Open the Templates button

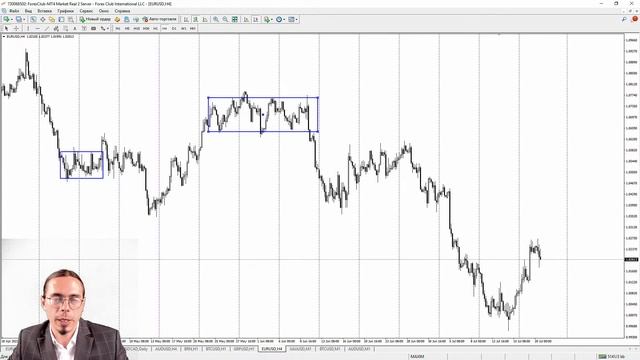click(x=291, y=19)
